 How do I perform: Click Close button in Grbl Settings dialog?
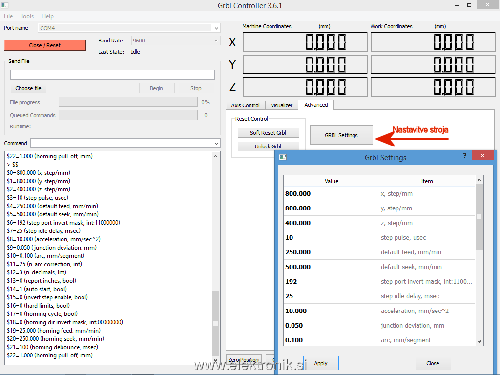click(433, 363)
